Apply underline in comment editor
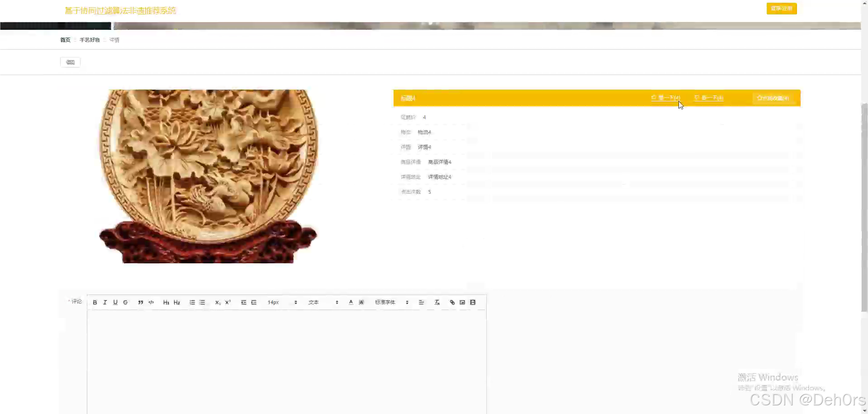The image size is (868, 414). 115,302
